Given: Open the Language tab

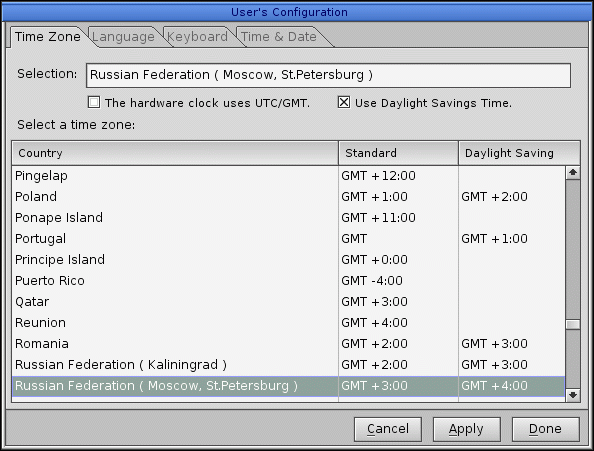Looking at the screenshot, I should (x=123, y=37).
